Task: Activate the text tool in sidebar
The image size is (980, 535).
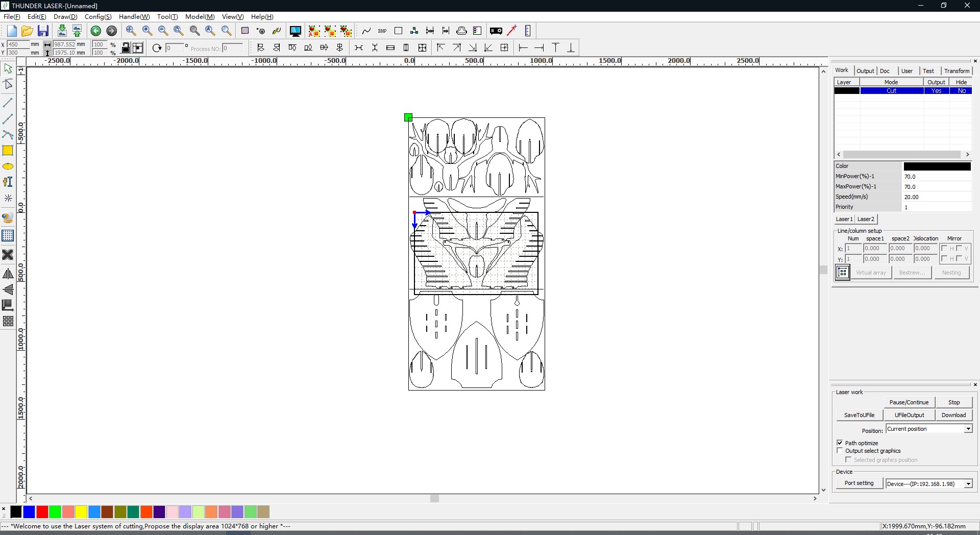Action: click(x=8, y=182)
